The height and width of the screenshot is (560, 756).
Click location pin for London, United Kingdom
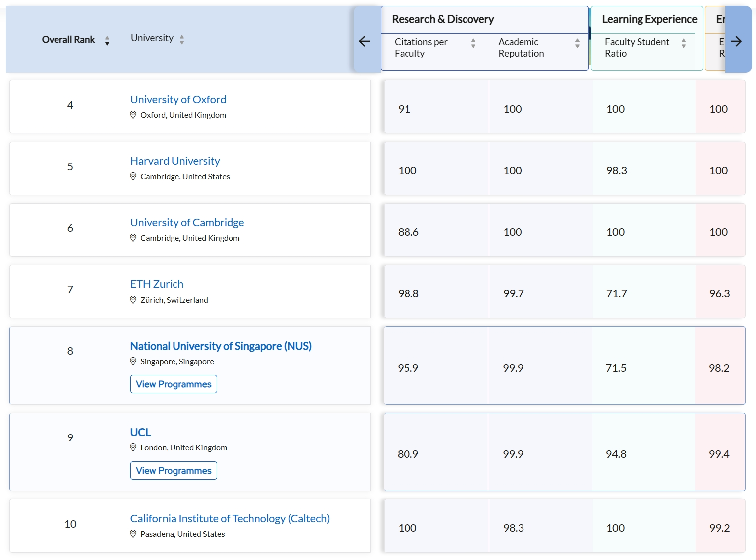[133, 447]
